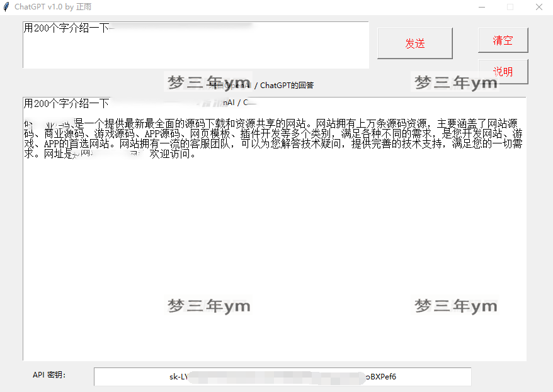Screen dimensions: 553x392
Task: Close the ChatGPT v1.0 window
Action: click(x=539, y=7)
